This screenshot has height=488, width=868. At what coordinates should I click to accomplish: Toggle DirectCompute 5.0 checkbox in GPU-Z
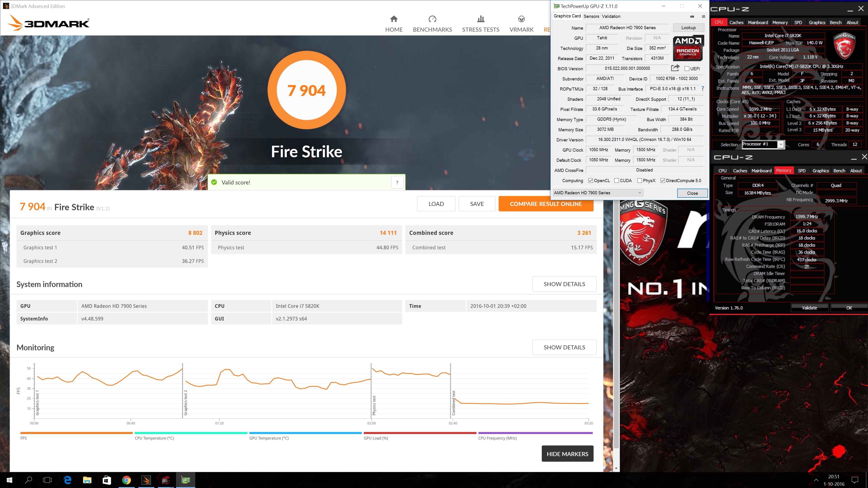click(x=663, y=181)
